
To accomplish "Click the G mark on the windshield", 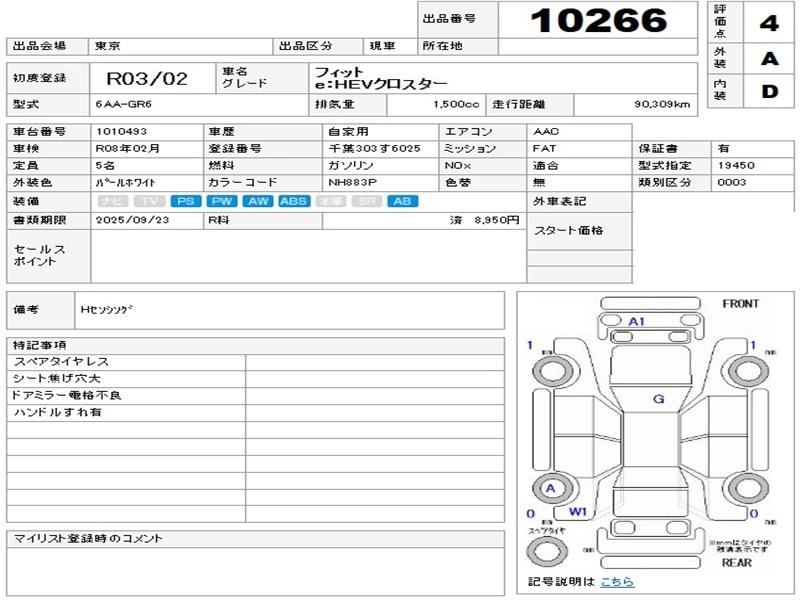I will coord(659,399).
